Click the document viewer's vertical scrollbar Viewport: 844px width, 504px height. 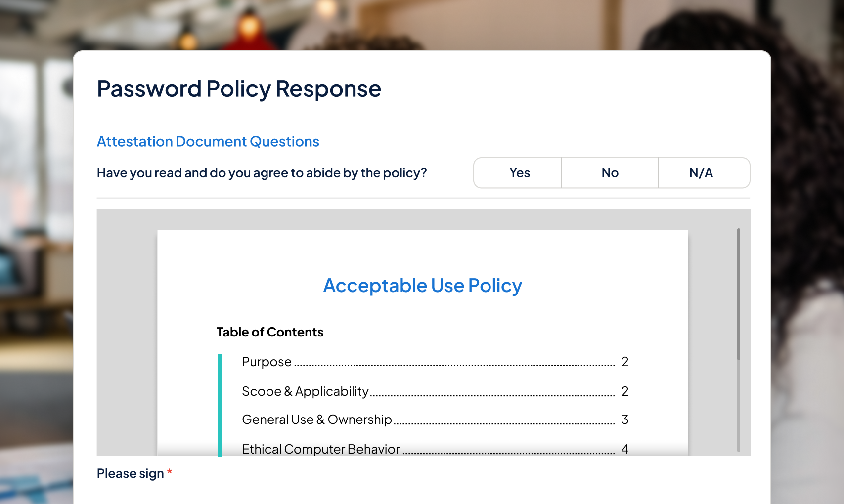[x=738, y=294]
